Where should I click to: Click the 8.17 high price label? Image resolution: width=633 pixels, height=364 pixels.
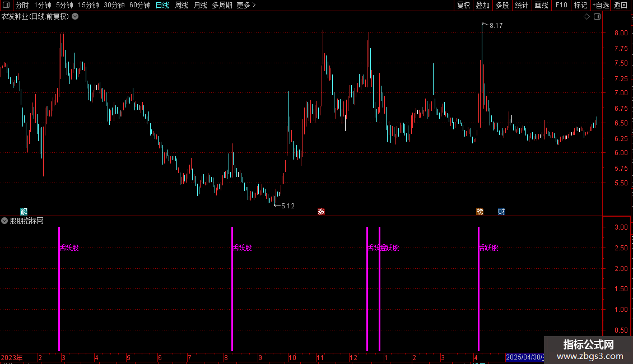(496, 25)
